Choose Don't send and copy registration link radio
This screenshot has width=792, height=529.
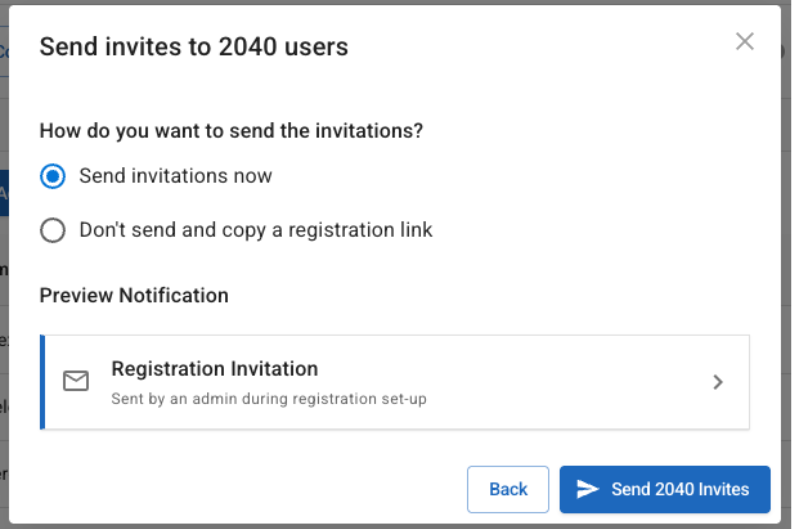pyautogui.click(x=53, y=230)
